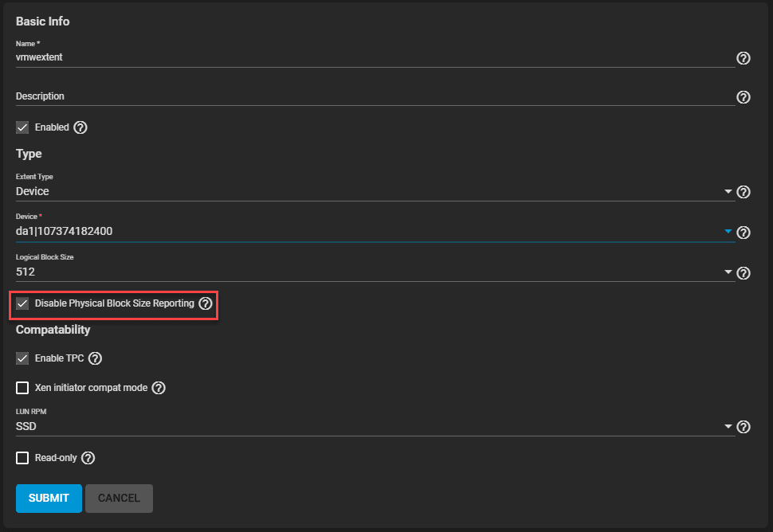Show help tooltip for Enabled option

pos(80,127)
